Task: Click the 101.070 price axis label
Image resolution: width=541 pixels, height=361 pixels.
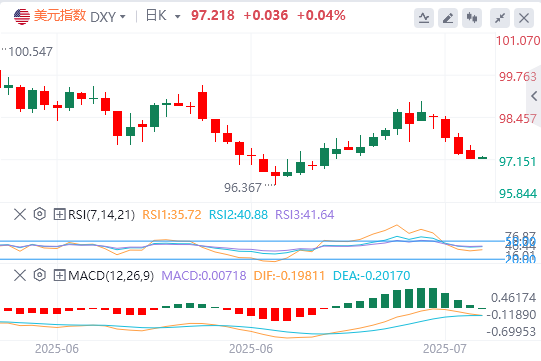Action: [518, 41]
